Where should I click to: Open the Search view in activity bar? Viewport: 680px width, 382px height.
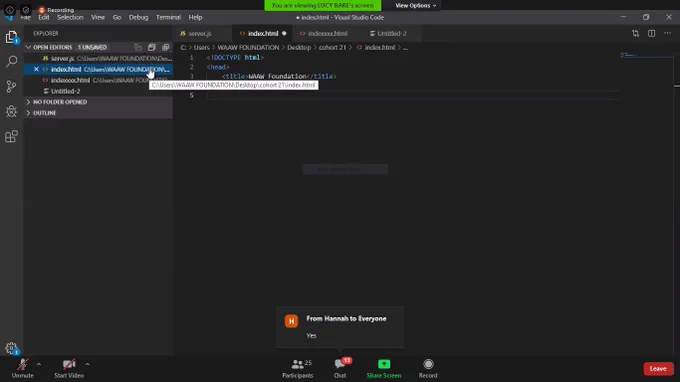12,61
